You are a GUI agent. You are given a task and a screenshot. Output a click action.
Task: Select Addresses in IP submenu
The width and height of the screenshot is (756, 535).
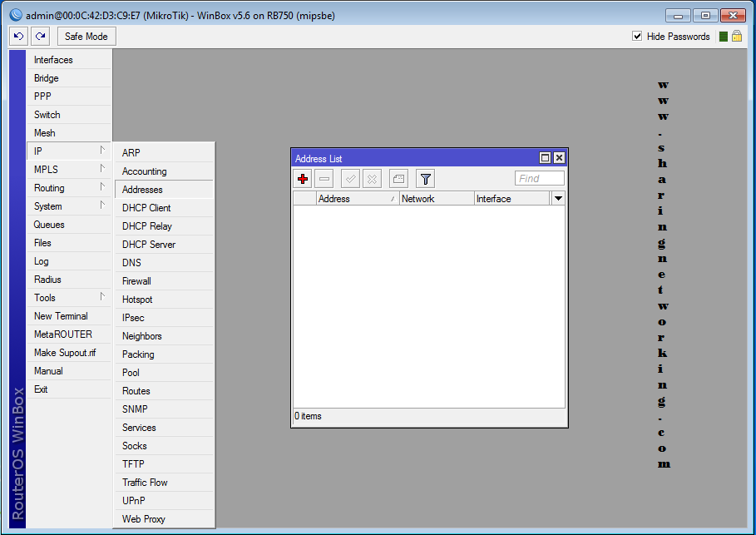click(164, 190)
